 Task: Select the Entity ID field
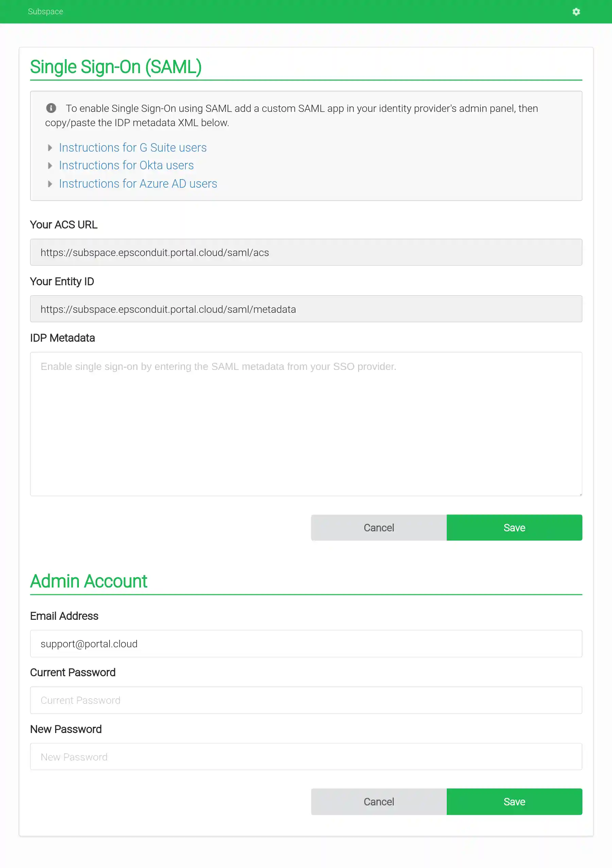[306, 309]
